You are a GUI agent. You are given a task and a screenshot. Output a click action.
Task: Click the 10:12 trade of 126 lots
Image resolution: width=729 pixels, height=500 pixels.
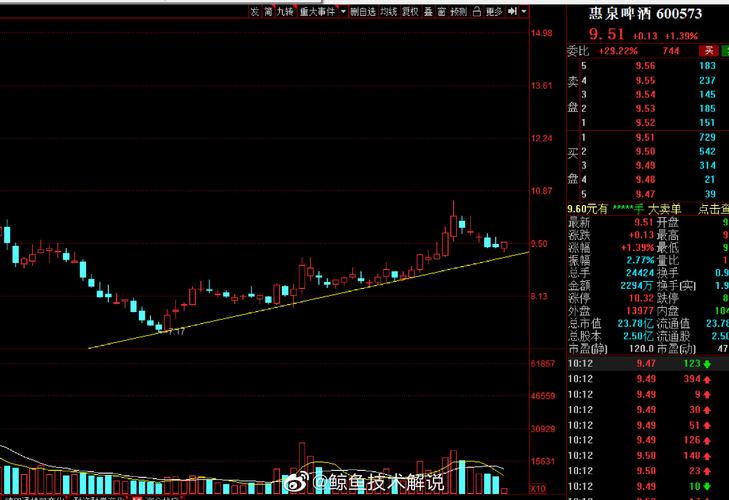coord(648,440)
